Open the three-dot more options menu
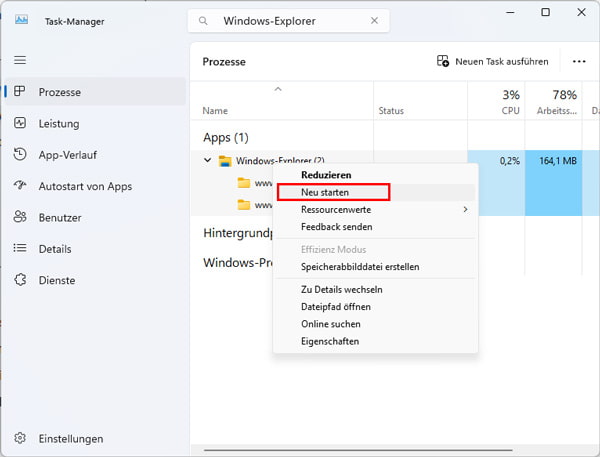 [579, 62]
